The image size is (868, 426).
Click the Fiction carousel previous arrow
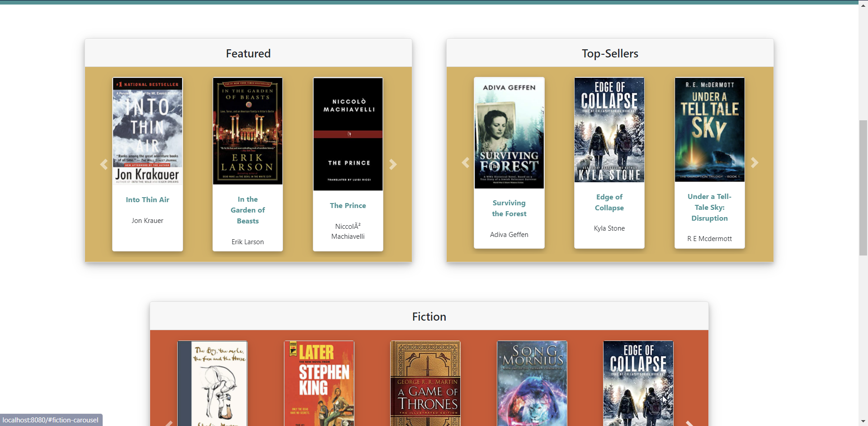[169, 423]
